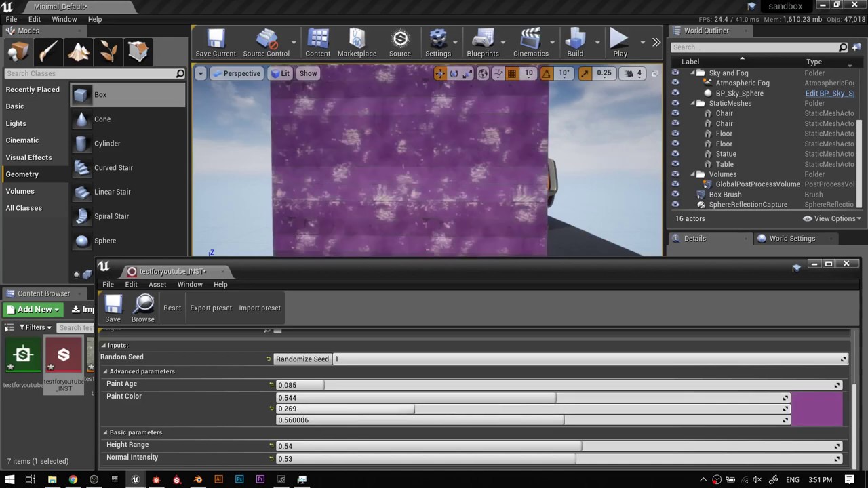Click Import preset

pyautogui.click(x=260, y=308)
